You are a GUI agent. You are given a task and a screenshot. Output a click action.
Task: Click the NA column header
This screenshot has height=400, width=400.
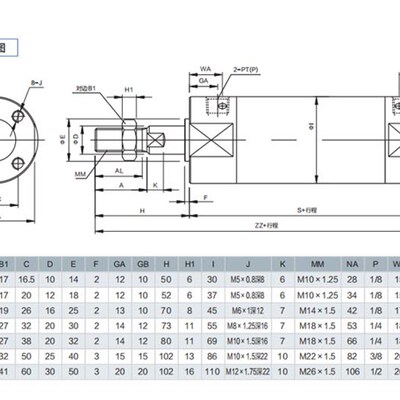(352, 264)
